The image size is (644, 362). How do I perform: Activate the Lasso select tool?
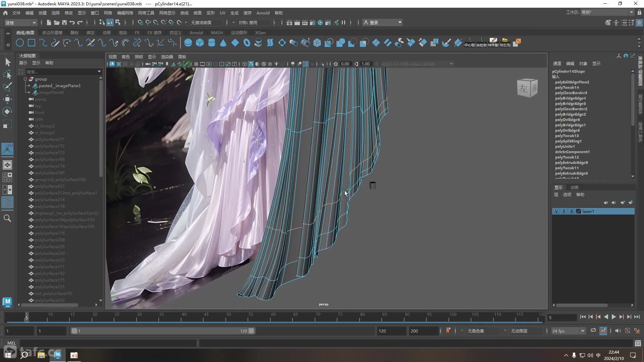click(7, 74)
